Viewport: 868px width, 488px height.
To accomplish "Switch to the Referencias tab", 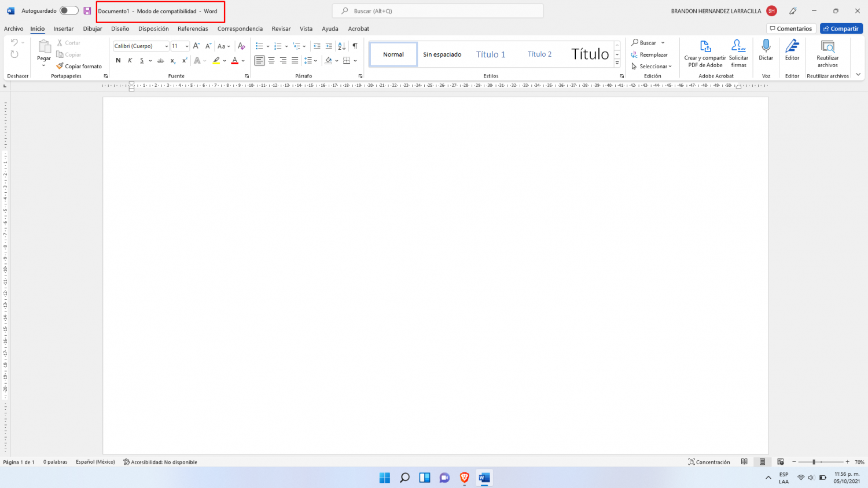I will (193, 28).
